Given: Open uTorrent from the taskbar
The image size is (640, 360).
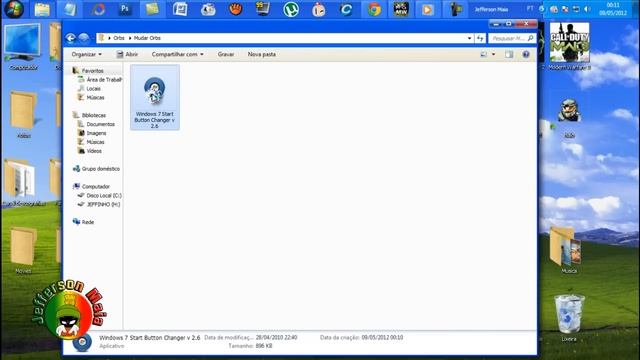Looking at the screenshot, I should pyautogui.click(x=291, y=9).
